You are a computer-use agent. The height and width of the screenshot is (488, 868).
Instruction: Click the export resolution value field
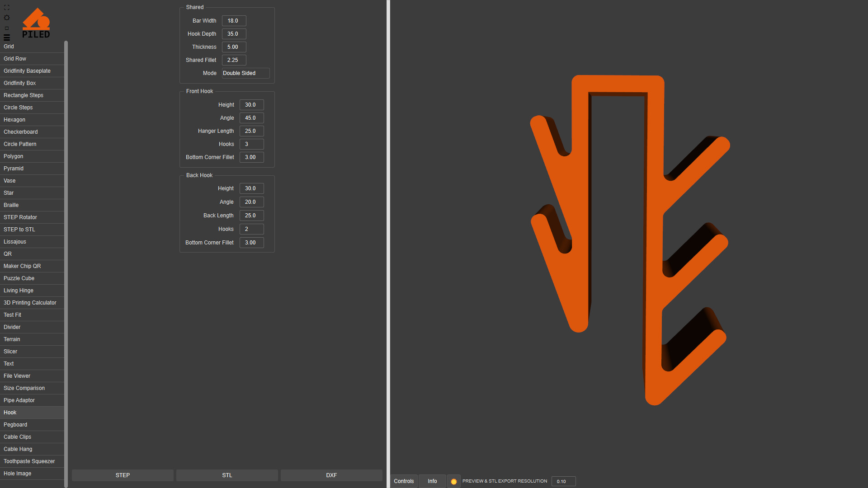click(x=563, y=481)
